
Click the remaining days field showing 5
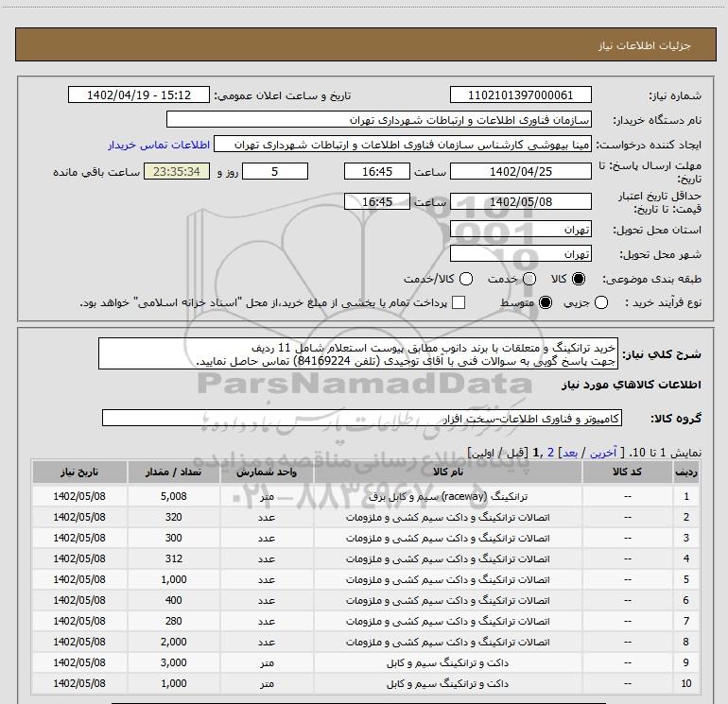pos(275,171)
